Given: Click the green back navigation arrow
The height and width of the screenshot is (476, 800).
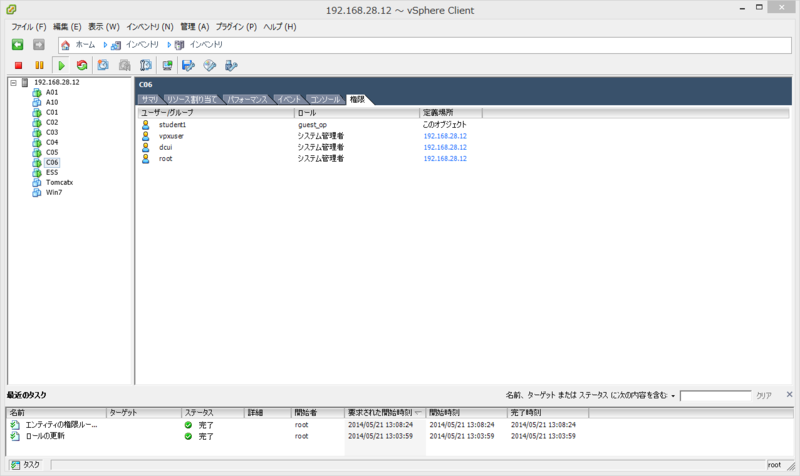Looking at the screenshot, I should [x=17, y=45].
